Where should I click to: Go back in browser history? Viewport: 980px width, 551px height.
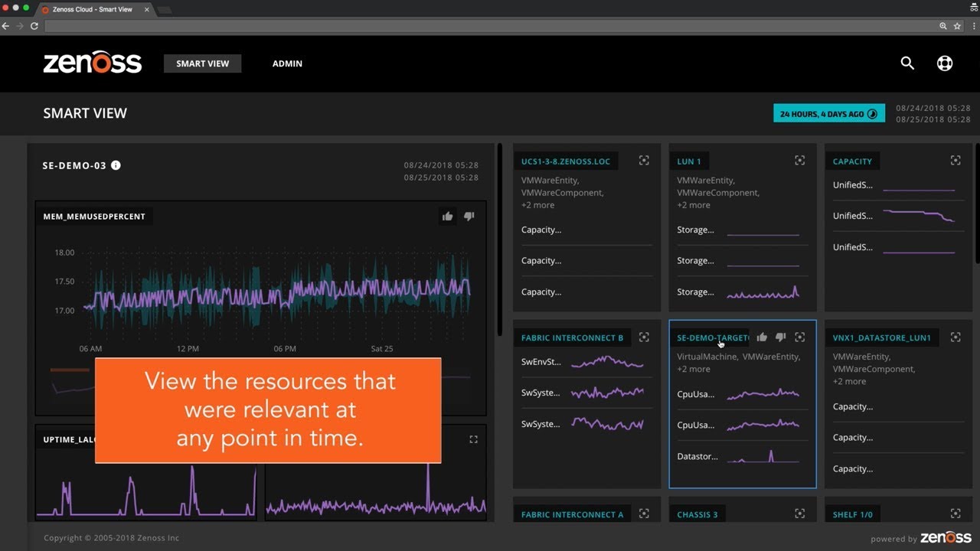point(6,26)
